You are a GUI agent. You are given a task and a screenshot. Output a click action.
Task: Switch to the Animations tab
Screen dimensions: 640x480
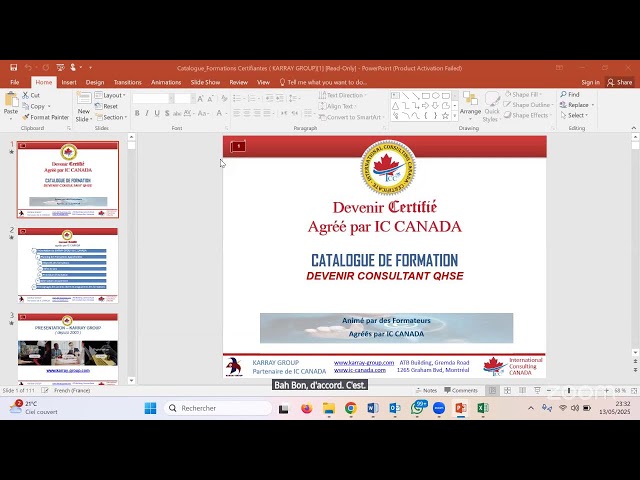[166, 82]
